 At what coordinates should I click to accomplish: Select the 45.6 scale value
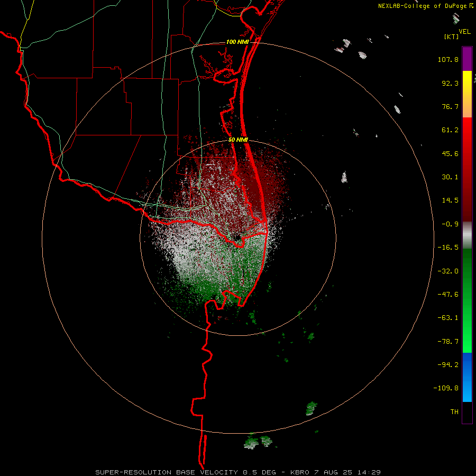coord(450,153)
